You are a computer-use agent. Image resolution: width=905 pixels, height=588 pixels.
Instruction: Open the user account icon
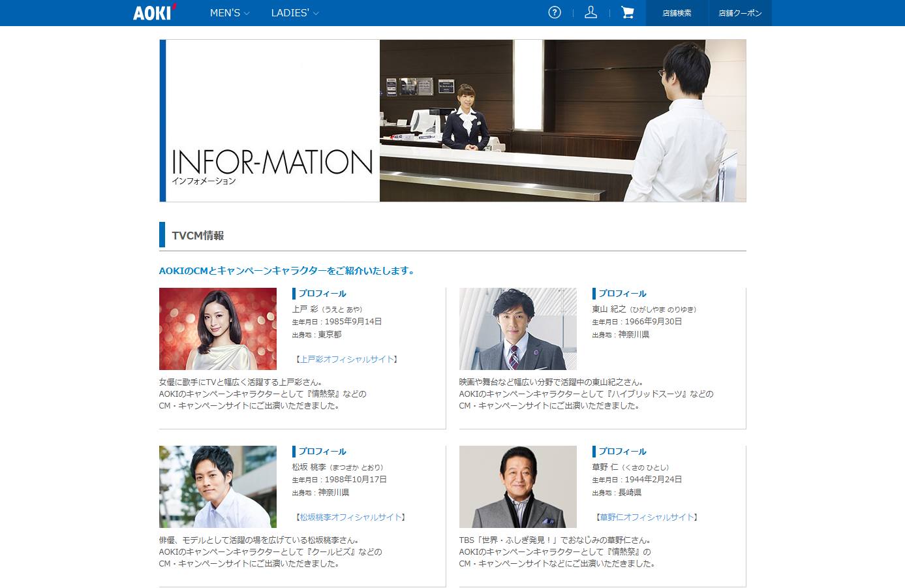pyautogui.click(x=591, y=12)
